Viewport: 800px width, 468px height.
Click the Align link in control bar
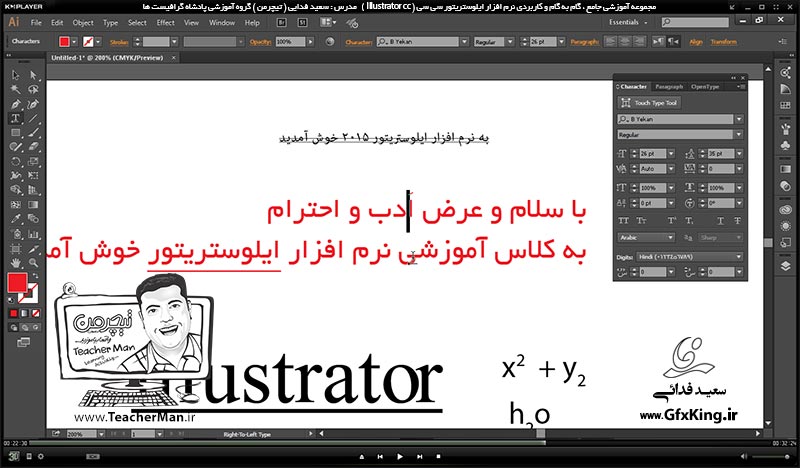pyautogui.click(x=696, y=42)
